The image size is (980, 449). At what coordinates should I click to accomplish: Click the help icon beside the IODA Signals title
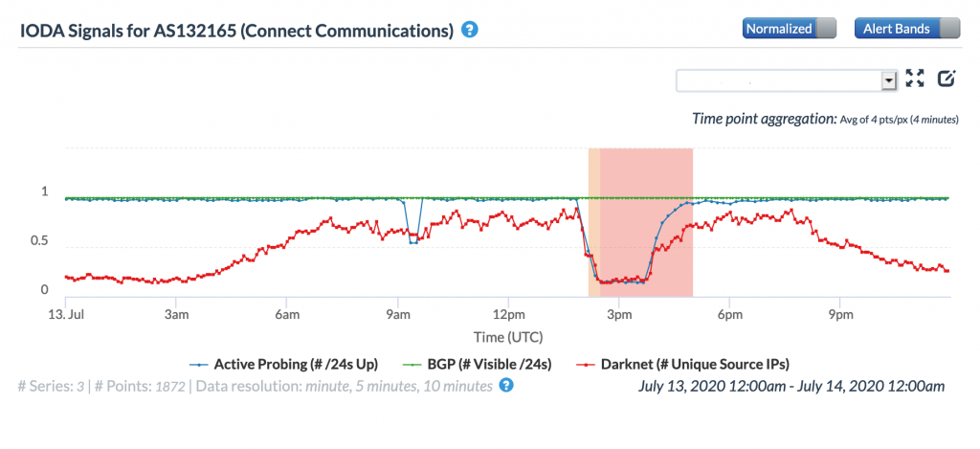pyautogui.click(x=469, y=30)
